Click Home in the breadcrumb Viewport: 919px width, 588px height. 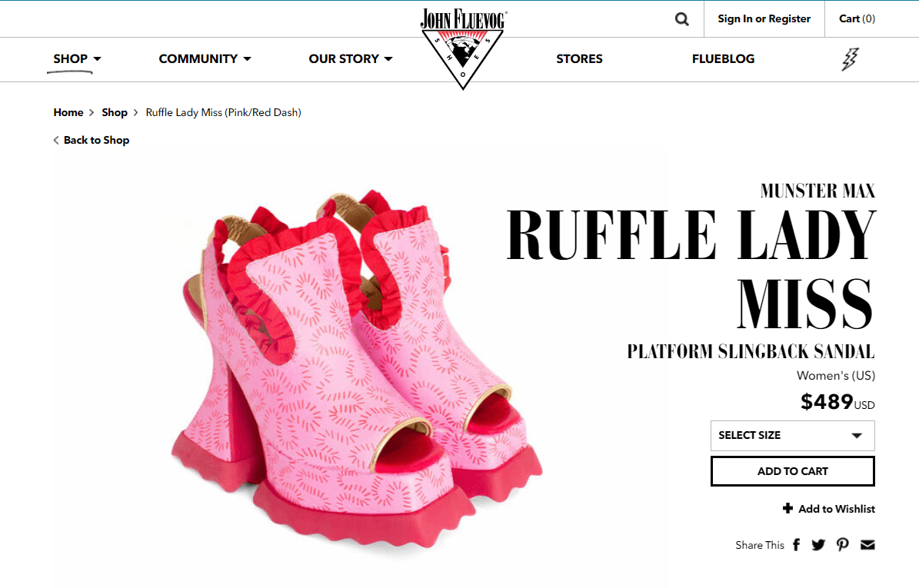pos(68,112)
